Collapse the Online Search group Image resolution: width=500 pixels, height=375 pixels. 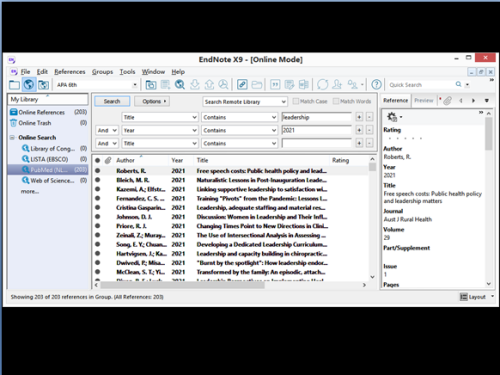click(x=13, y=137)
